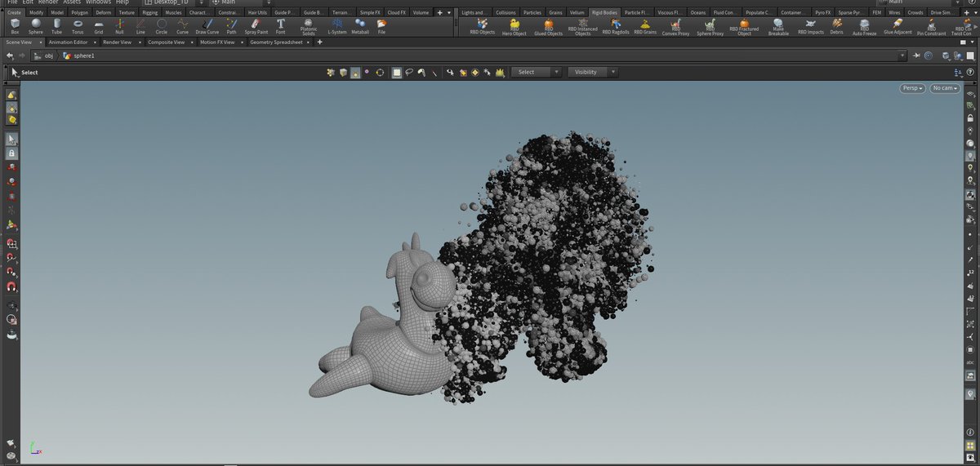Select the RBD Auto Freeze tool
The image size is (980, 466).
(864, 28)
